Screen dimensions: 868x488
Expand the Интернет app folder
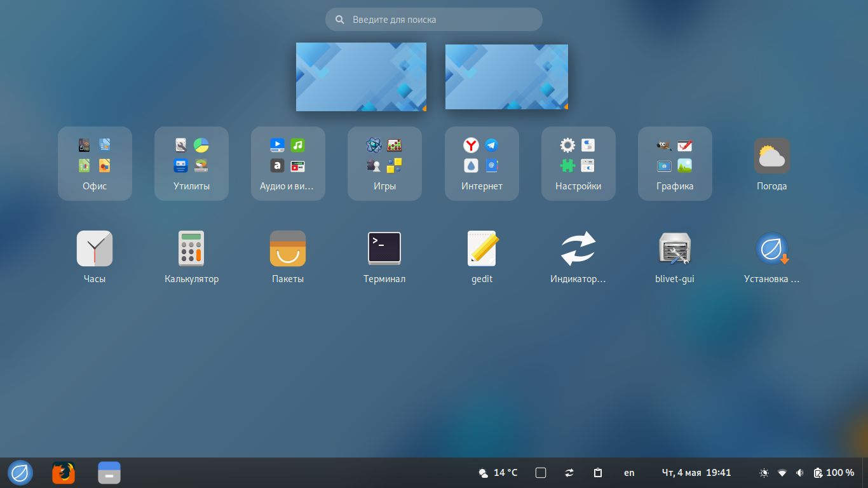[482, 163]
